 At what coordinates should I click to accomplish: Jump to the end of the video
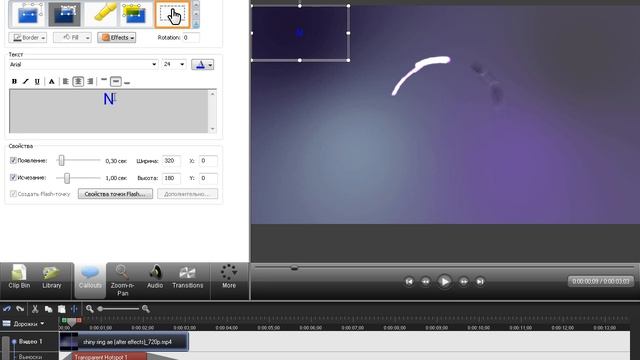pos(480,281)
